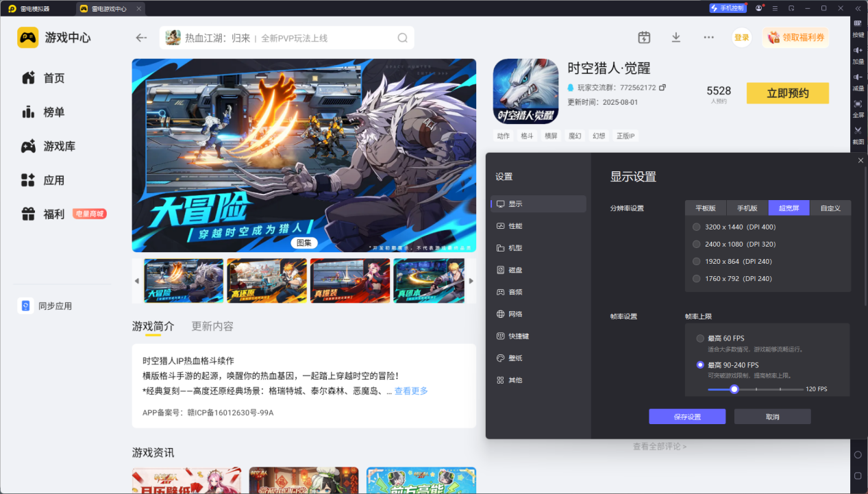Select the 大冒险 screenshot thumbnail
Screen dimensions: 868x494
184,281
